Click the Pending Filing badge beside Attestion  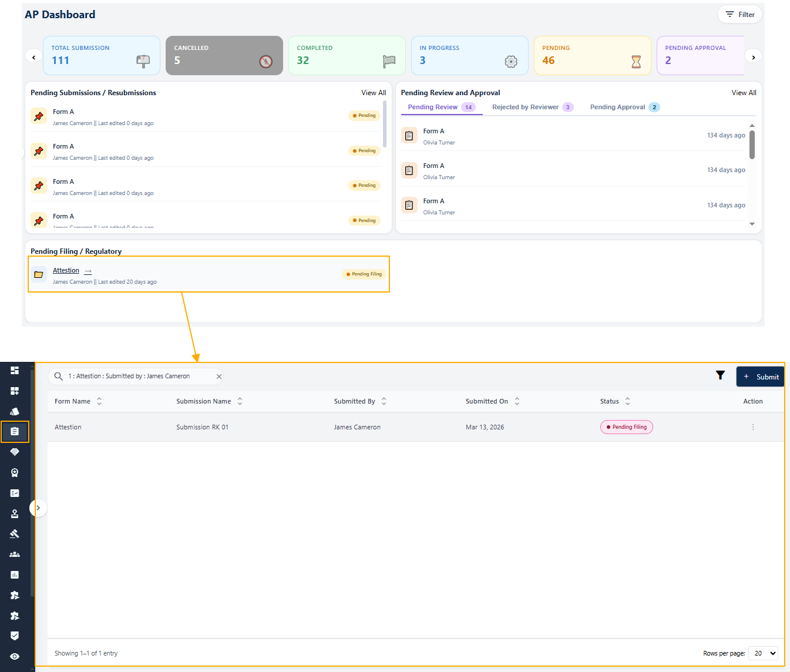coord(364,274)
